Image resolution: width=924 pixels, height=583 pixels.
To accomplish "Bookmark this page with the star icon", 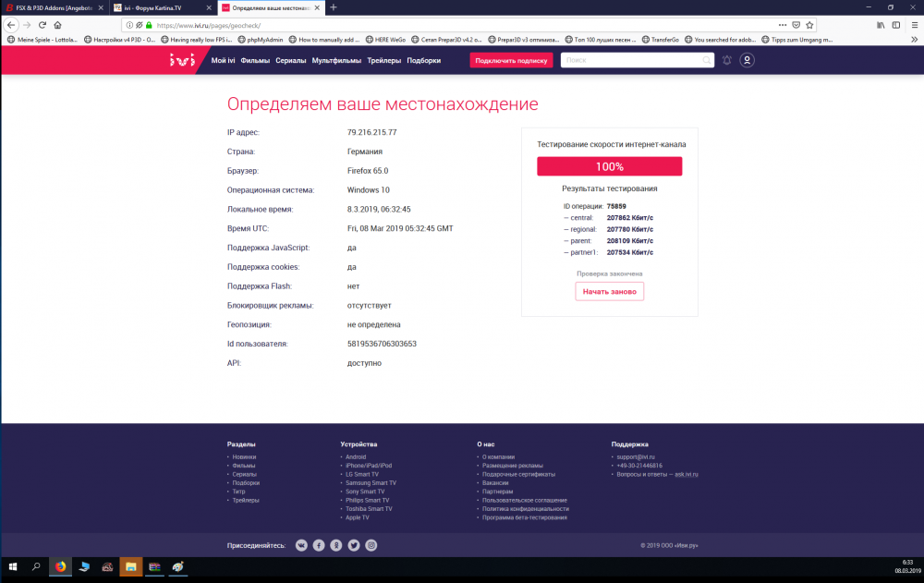I will 809,25.
